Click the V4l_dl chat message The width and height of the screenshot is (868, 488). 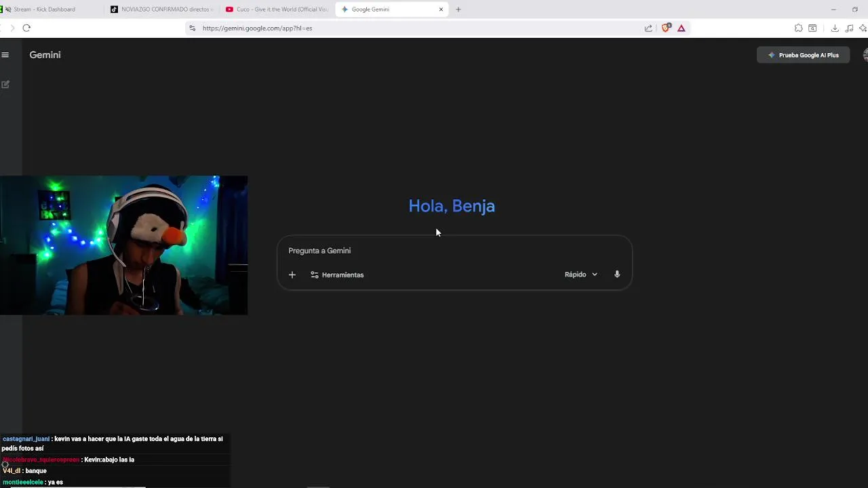point(24,471)
